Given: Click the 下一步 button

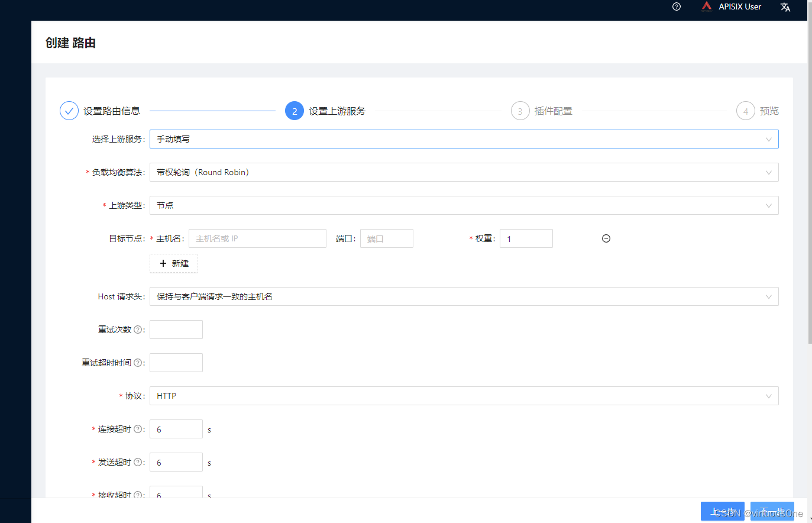Looking at the screenshot, I should click(772, 511).
